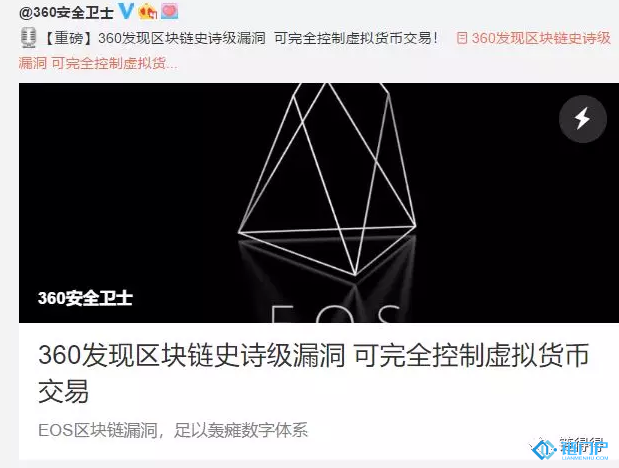Click the 链门户 watermark text

pos(584,447)
